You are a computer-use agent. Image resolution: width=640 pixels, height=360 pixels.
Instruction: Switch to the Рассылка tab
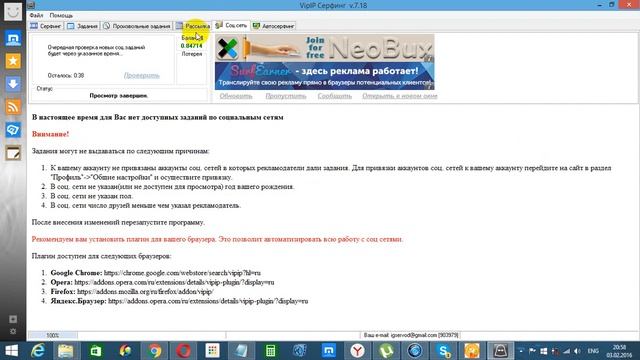[193, 26]
